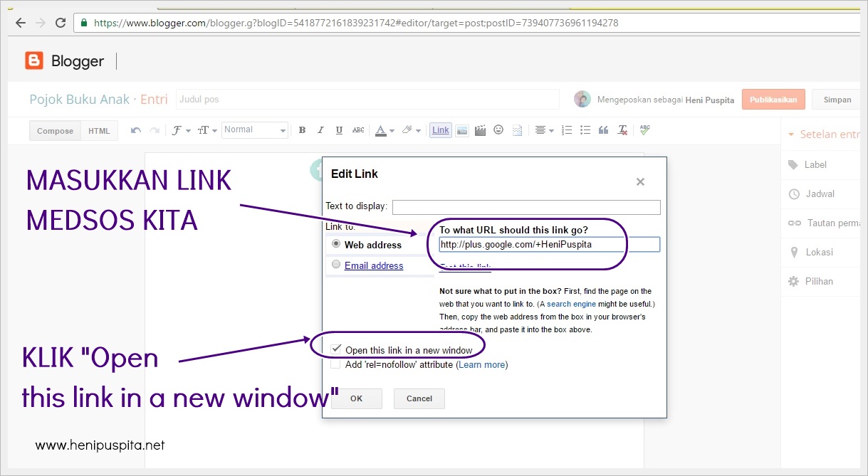Open the text color picker

pos(385,130)
